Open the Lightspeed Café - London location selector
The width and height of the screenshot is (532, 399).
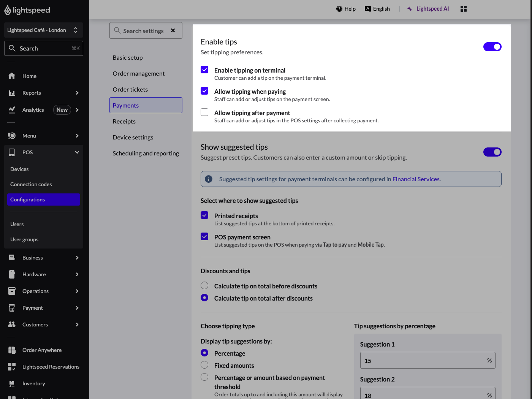pos(43,30)
